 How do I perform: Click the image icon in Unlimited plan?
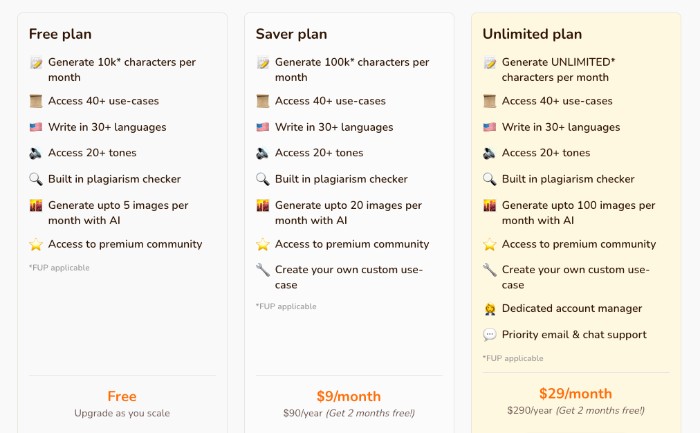(490, 205)
